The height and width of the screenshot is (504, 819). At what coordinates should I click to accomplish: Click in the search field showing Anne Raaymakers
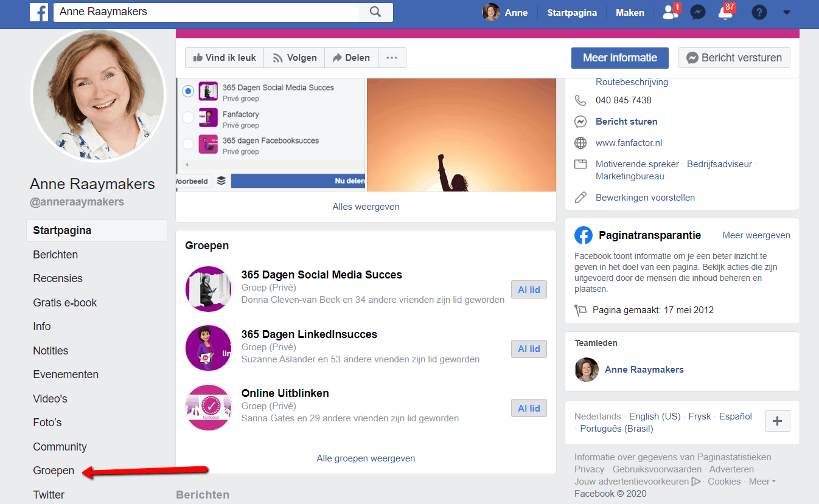(207, 12)
